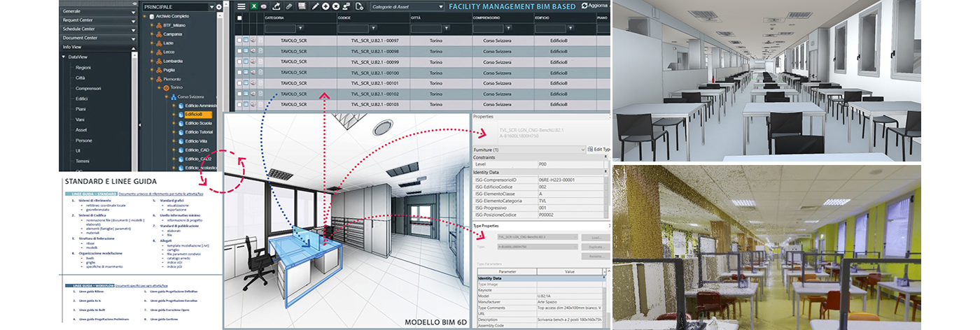Click the EDIFICIO filter input field
The image size is (980, 330).
pos(551,29)
